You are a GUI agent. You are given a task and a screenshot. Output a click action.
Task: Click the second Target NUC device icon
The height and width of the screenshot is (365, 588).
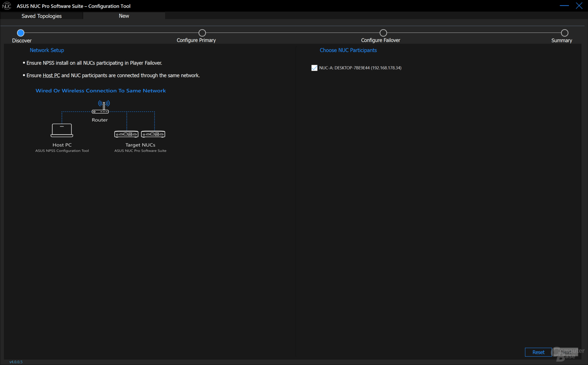click(153, 134)
